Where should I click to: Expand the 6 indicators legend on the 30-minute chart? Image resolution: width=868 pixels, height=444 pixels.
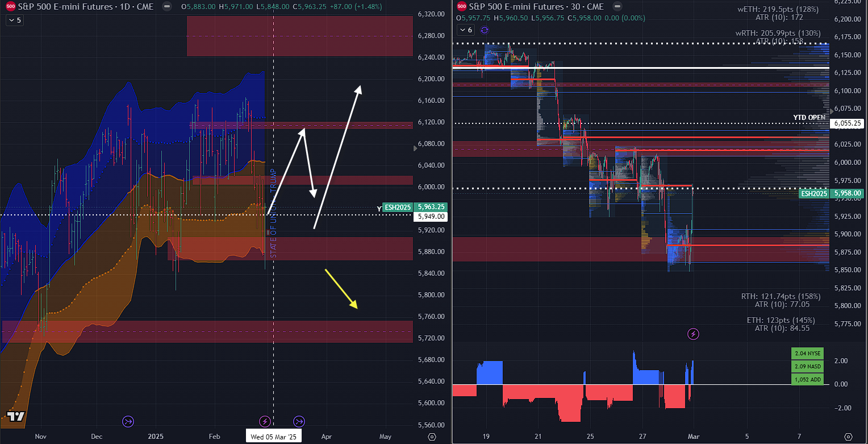465,30
